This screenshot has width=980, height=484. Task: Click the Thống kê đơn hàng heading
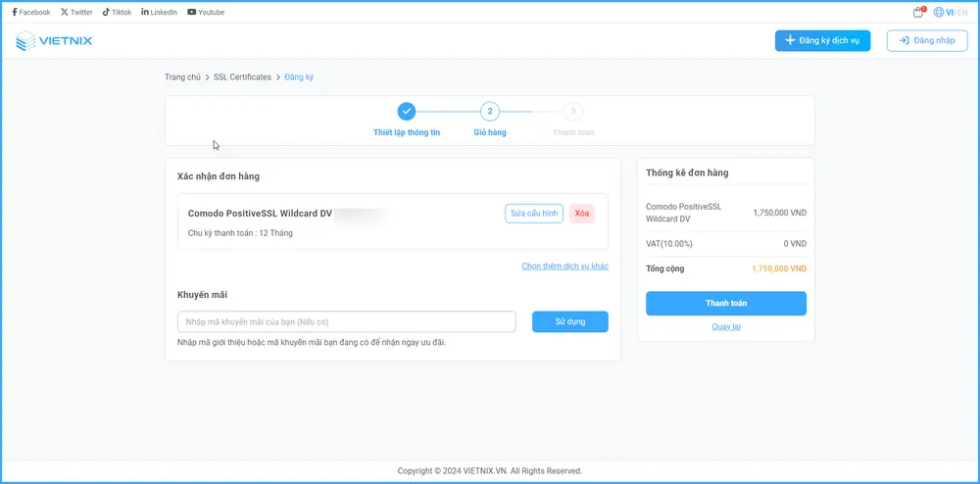pyautogui.click(x=687, y=173)
